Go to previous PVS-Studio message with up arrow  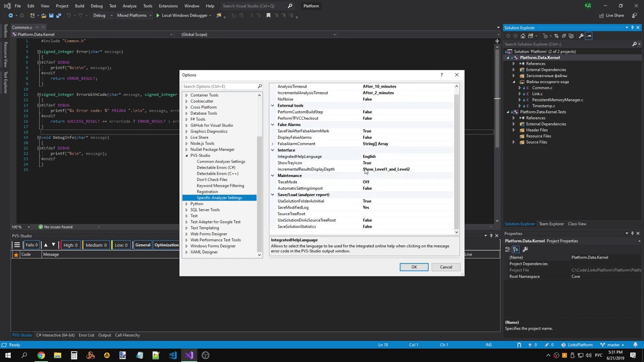point(46,245)
